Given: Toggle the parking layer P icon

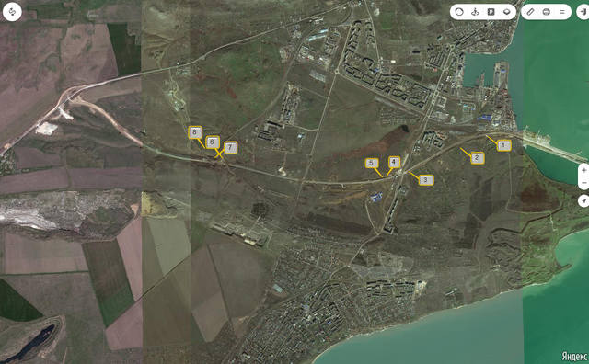Looking at the screenshot, I should pyautogui.click(x=491, y=12).
